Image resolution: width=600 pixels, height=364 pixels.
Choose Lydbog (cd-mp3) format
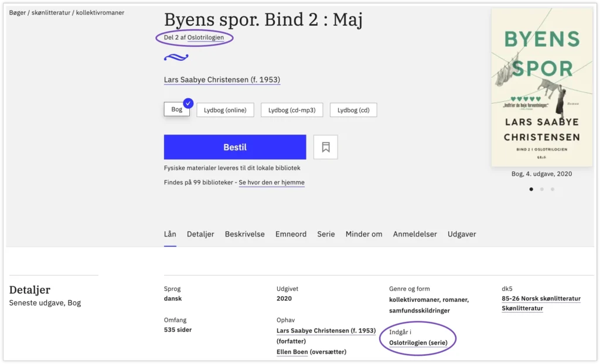coord(292,110)
